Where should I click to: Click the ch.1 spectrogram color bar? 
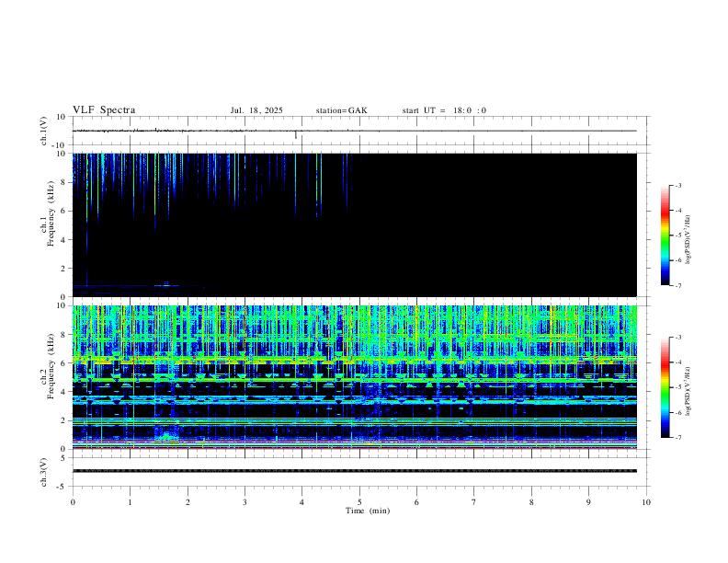pos(665,236)
